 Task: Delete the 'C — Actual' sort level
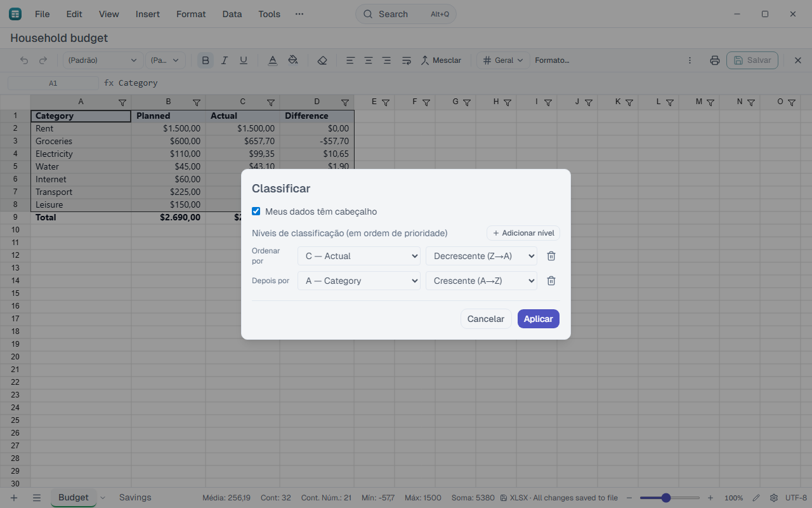[x=551, y=256]
